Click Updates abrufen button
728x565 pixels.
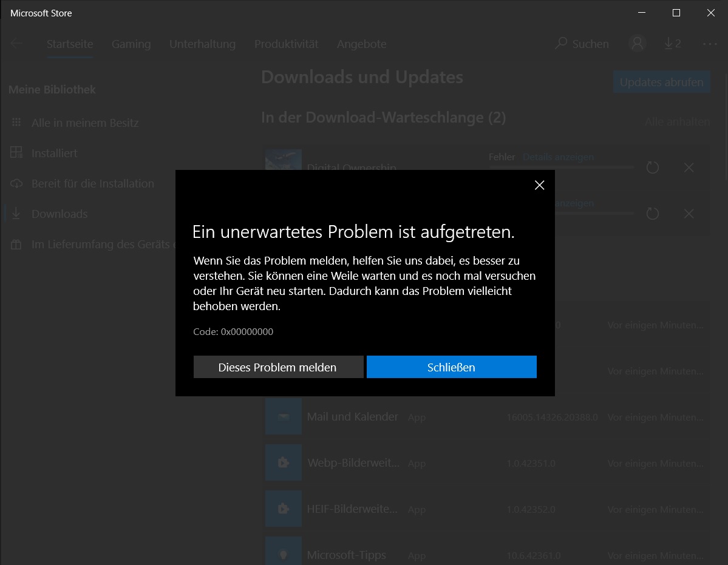click(661, 82)
